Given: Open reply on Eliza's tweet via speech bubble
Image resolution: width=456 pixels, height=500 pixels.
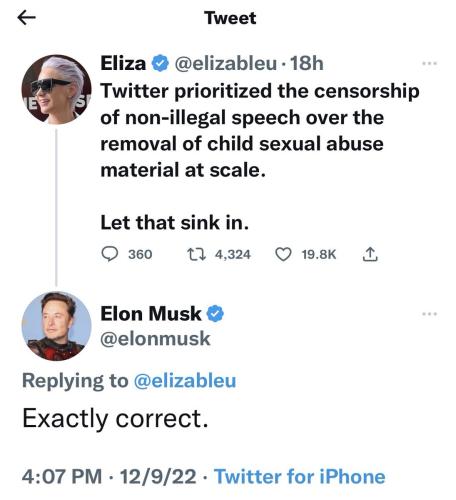Looking at the screenshot, I should point(109,255).
